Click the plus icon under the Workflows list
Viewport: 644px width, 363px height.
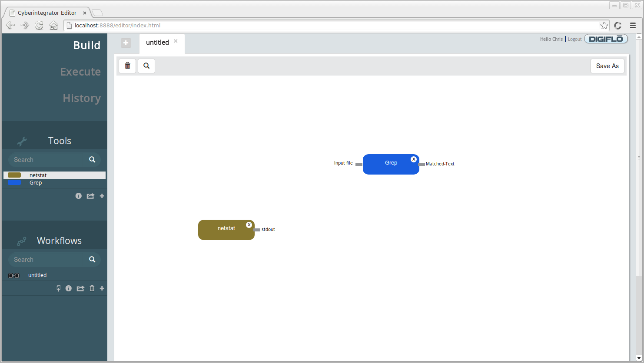tap(102, 288)
